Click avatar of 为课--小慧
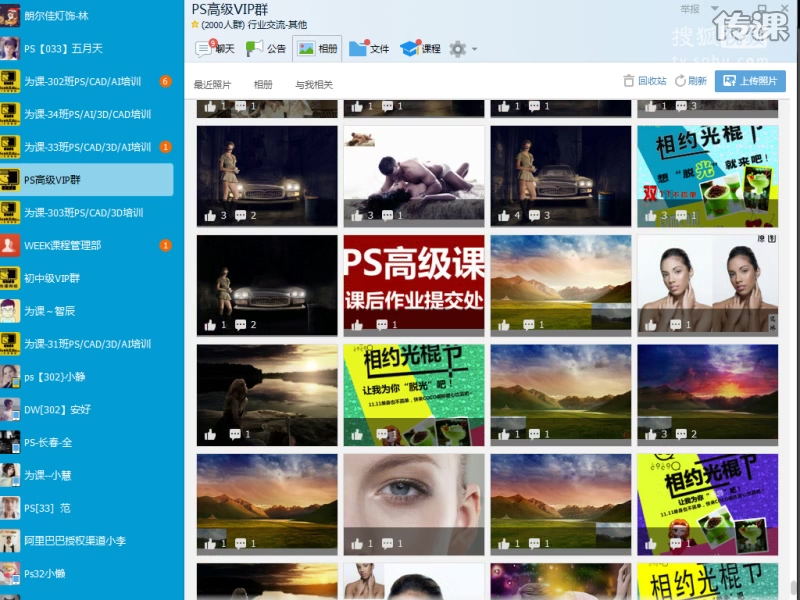This screenshot has height=600, width=800. 10,475
